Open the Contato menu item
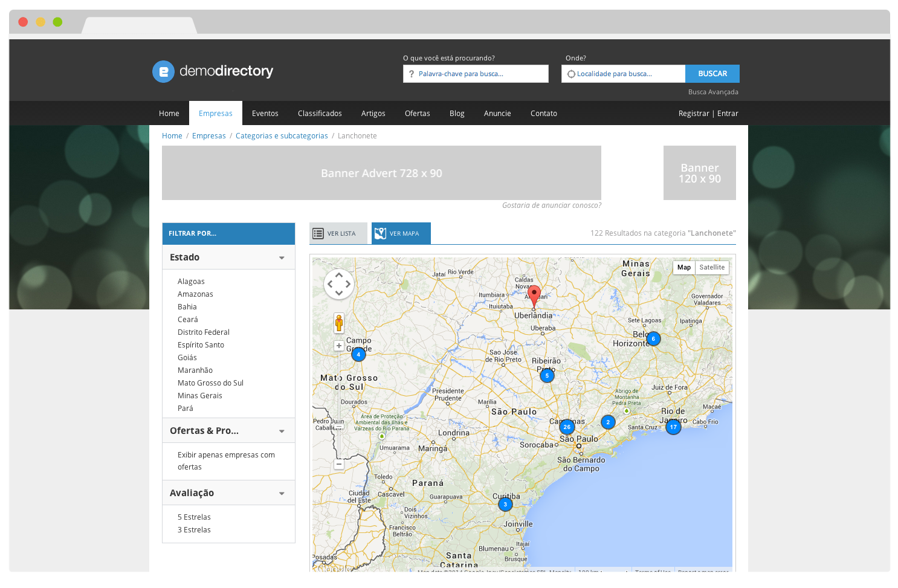The width and height of the screenshot is (898, 588). tap(544, 113)
